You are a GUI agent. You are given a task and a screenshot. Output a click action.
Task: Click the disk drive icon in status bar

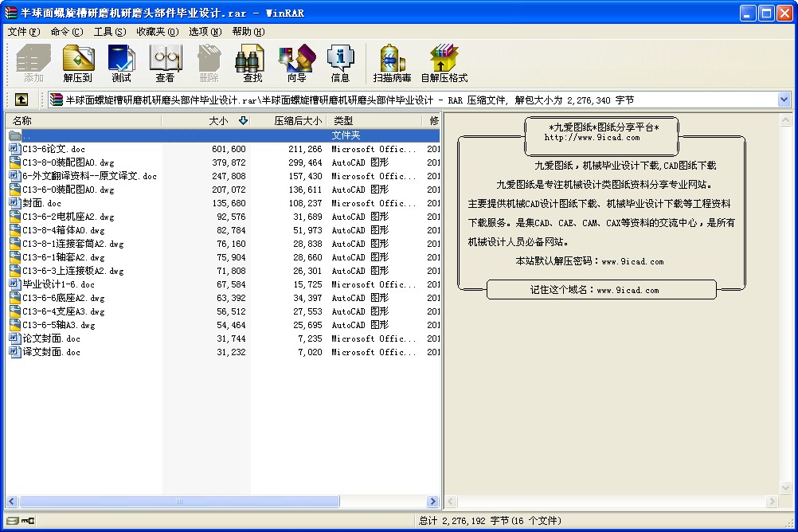[13, 521]
